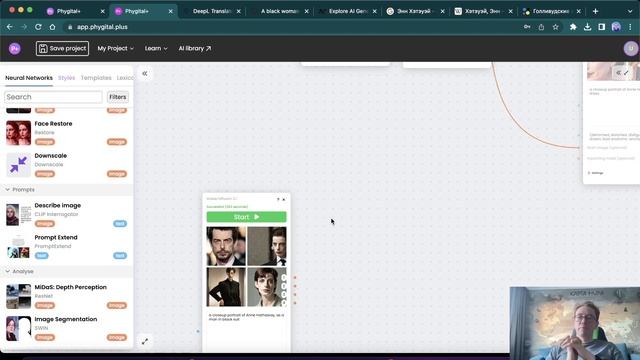
Task: Switch to the Templates tab
Action: 96,78
